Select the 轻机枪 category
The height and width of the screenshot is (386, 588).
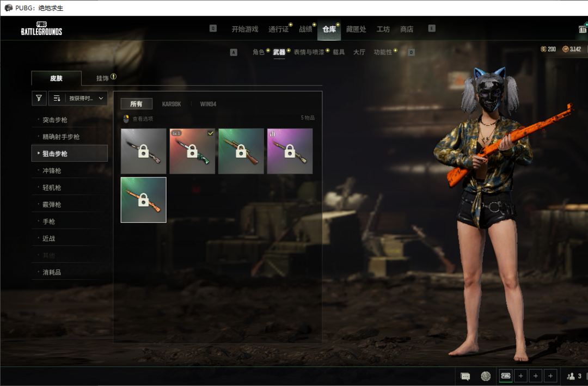pyautogui.click(x=70, y=188)
